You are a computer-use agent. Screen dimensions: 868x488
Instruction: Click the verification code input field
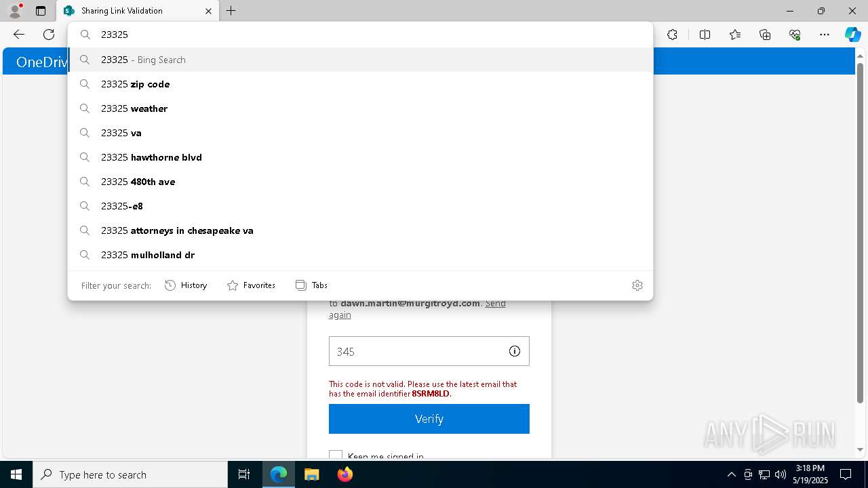(x=429, y=351)
